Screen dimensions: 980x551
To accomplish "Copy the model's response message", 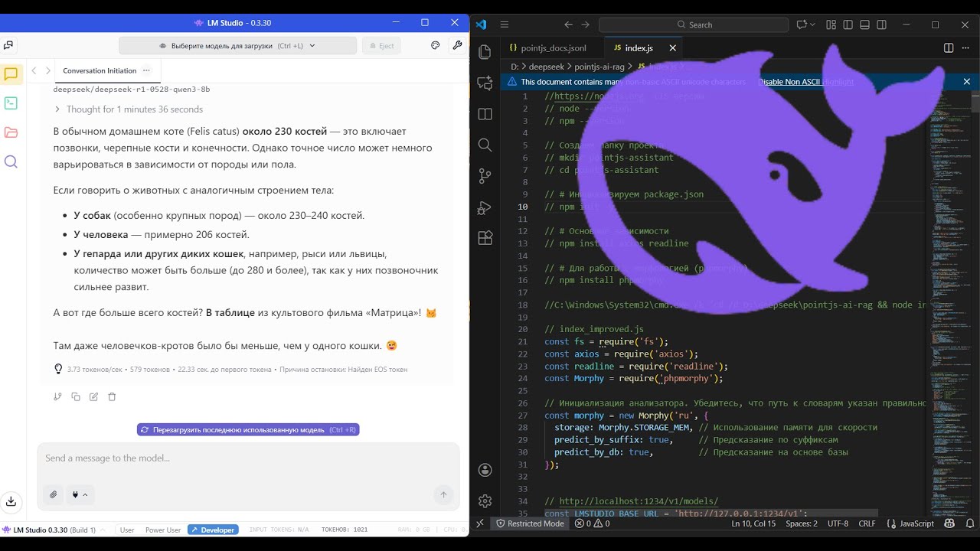I will click(x=76, y=396).
